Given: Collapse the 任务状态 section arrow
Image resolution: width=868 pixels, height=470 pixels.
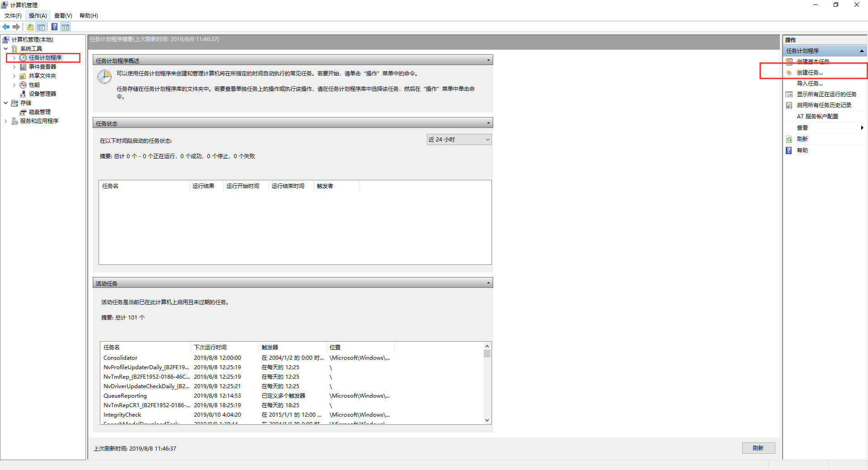Looking at the screenshot, I should click(488, 123).
